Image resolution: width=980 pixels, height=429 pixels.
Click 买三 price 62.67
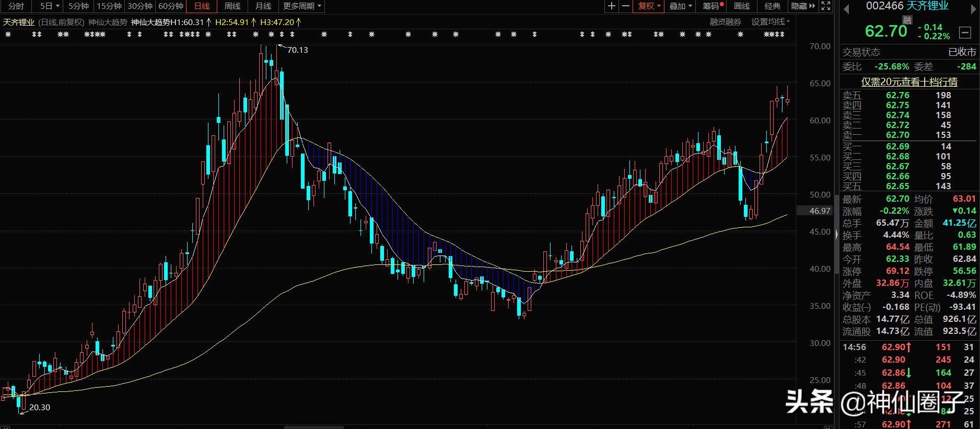(897, 166)
